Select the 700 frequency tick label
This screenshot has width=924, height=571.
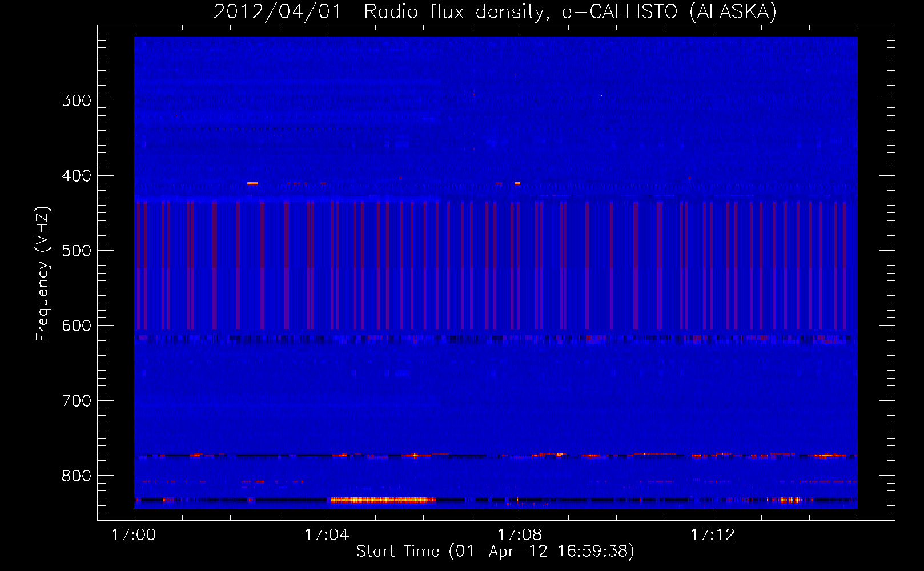pyautogui.click(x=77, y=401)
